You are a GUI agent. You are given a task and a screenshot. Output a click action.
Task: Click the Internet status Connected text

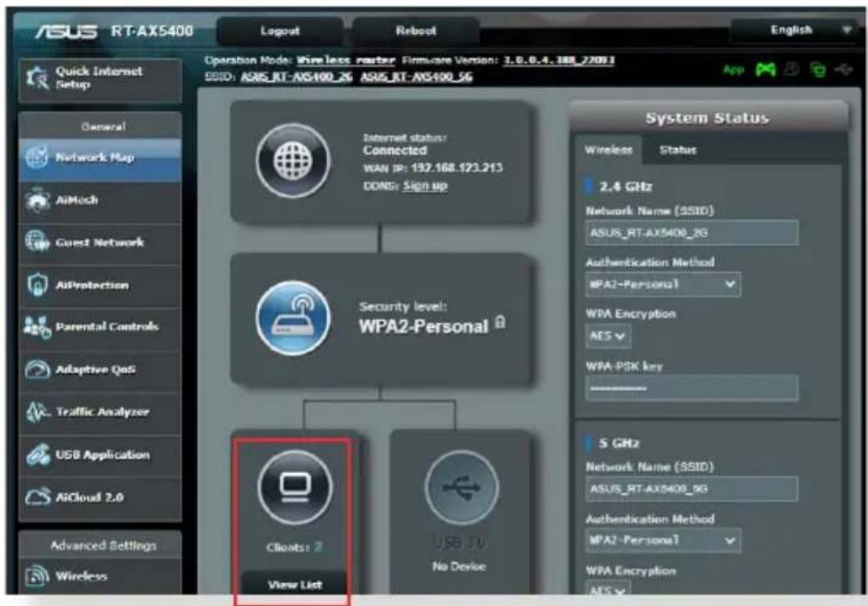[x=395, y=151]
